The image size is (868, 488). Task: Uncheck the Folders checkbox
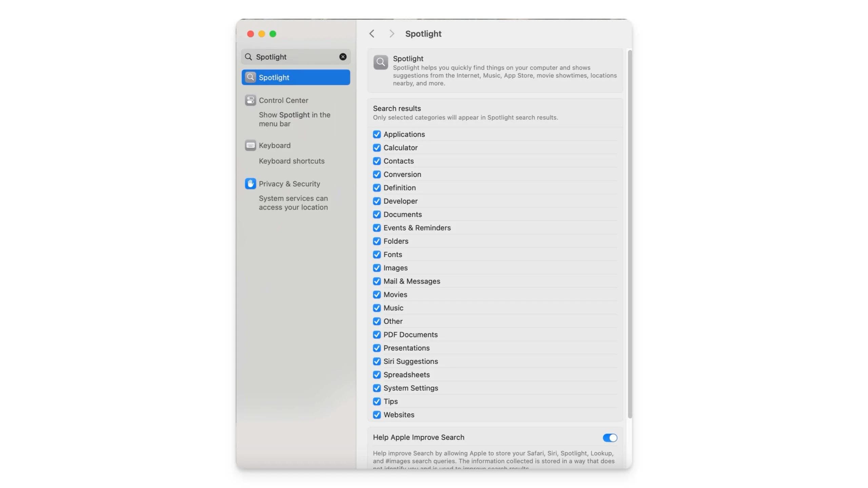(377, 241)
